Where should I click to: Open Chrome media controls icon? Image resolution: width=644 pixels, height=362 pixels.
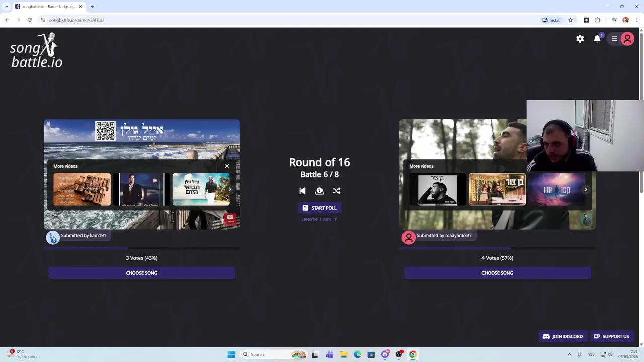pos(614,20)
